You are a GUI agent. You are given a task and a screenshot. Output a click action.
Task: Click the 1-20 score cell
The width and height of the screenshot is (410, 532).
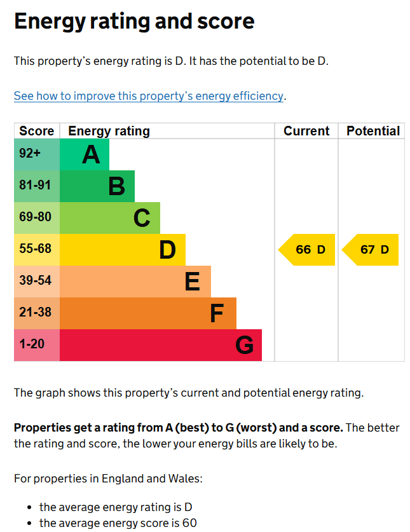click(x=37, y=345)
